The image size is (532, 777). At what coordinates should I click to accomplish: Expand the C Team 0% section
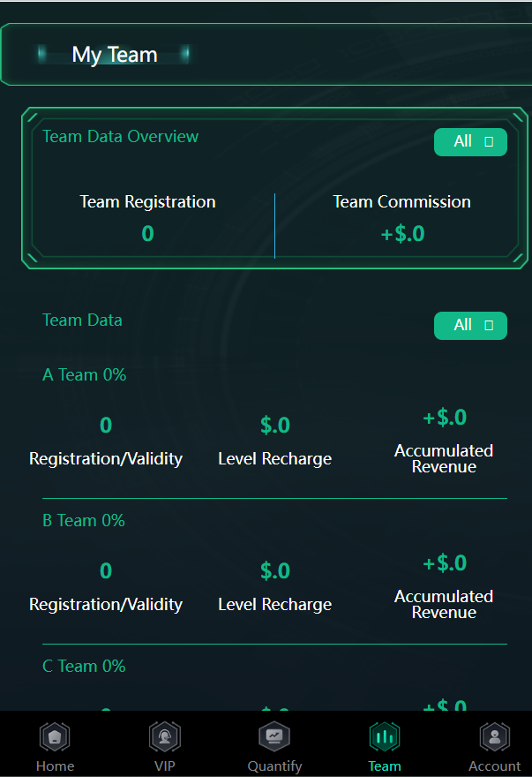84,667
